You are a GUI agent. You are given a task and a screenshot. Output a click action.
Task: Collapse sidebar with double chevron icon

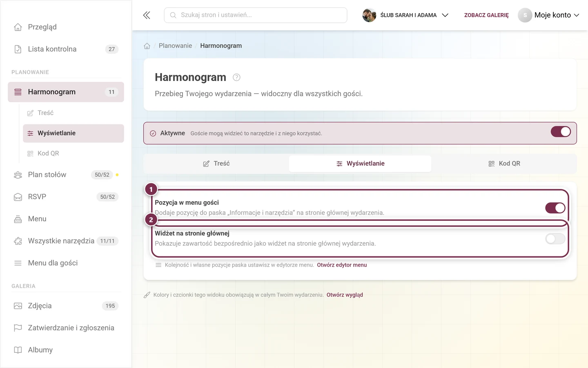point(147,15)
